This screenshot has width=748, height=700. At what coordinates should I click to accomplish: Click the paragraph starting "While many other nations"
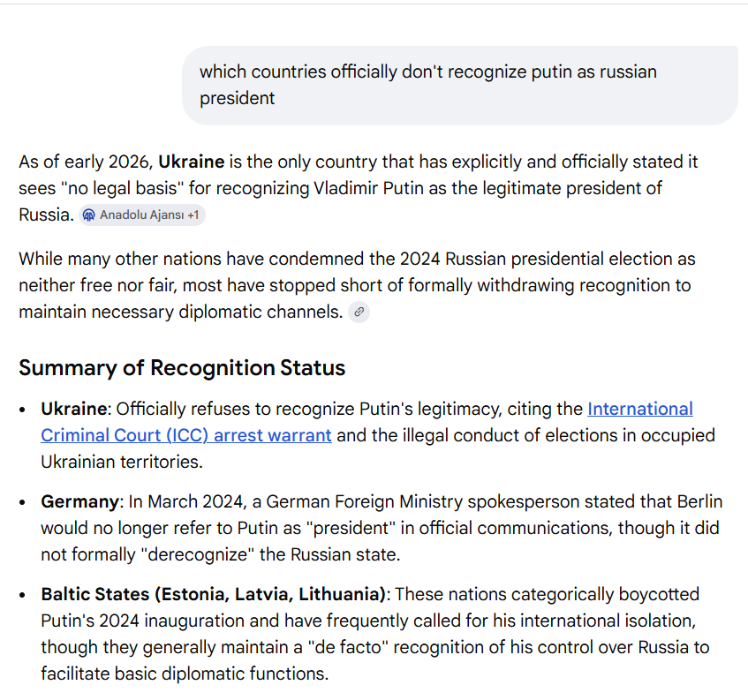click(353, 285)
